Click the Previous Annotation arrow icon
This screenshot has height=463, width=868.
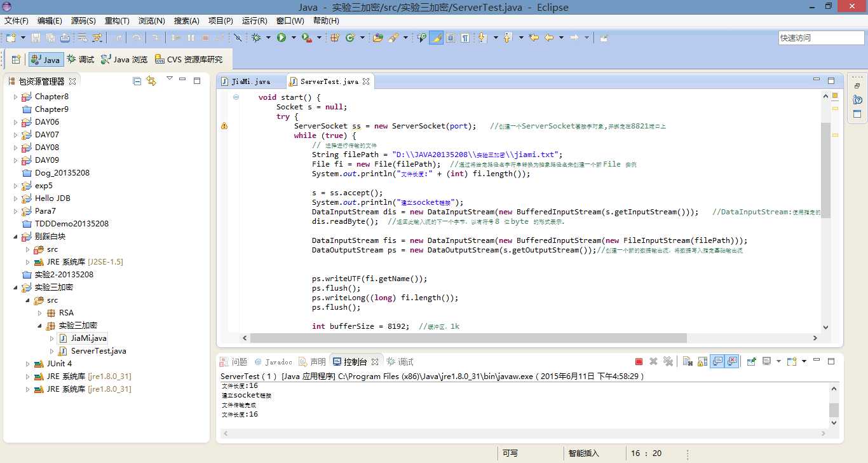[507, 38]
